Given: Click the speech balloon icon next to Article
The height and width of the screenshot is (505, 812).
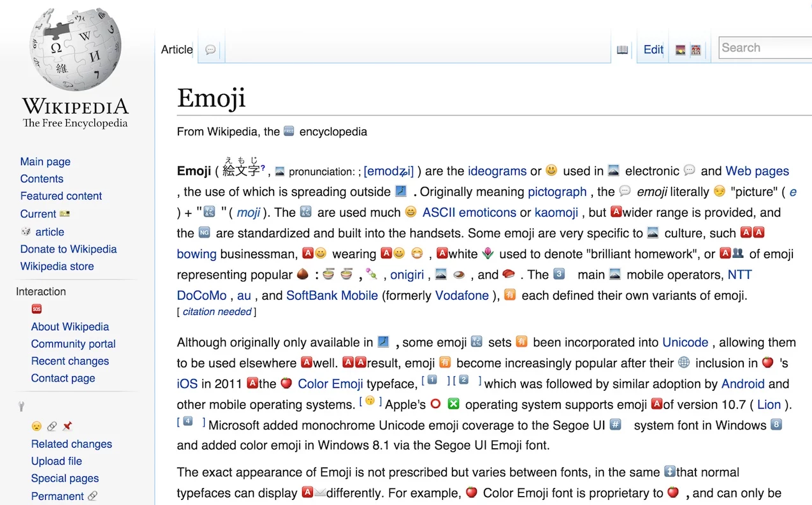Looking at the screenshot, I should click(x=210, y=50).
